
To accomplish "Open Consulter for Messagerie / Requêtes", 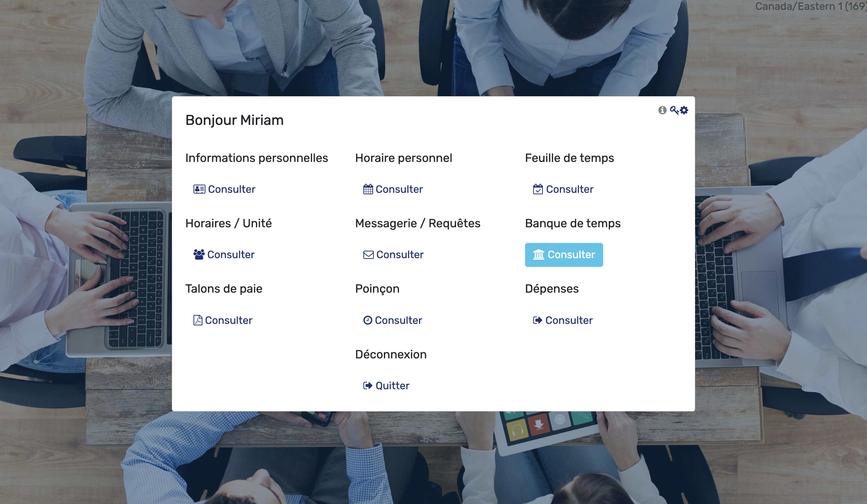I will (x=394, y=255).
